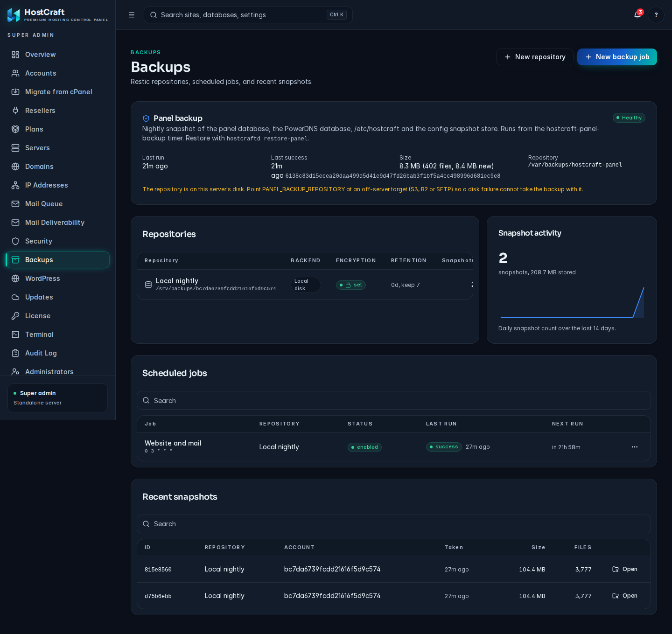Viewport: 672px width, 634px height.
Task: Click the Updates cloud icon in sidebar
Action: (15, 297)
